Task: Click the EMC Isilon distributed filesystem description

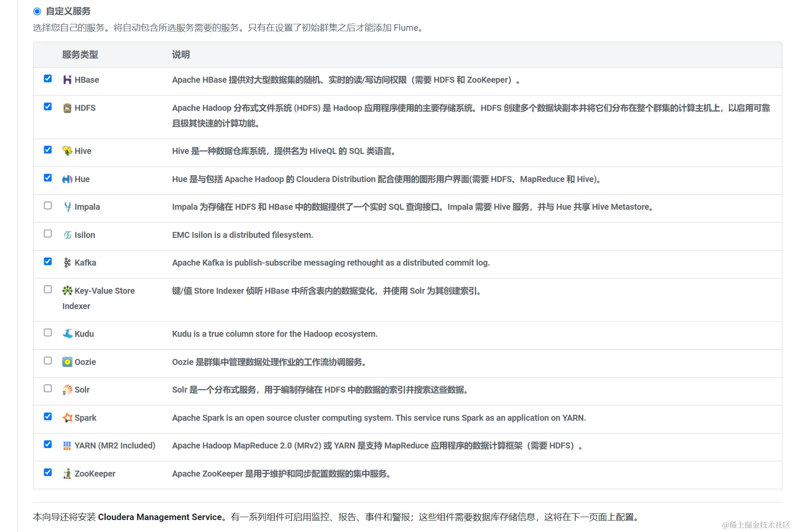Action: click(243, 235)
